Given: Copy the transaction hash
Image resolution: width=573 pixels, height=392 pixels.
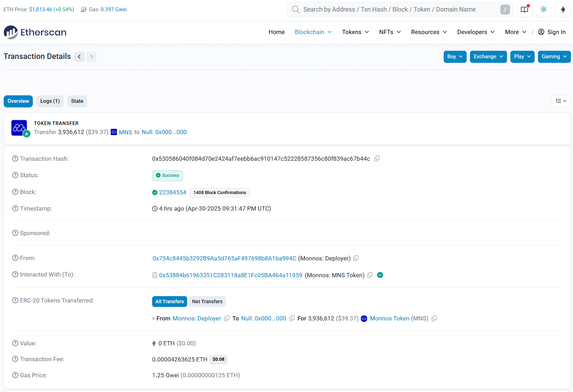Looking at the screenshot, I should 377,159.
